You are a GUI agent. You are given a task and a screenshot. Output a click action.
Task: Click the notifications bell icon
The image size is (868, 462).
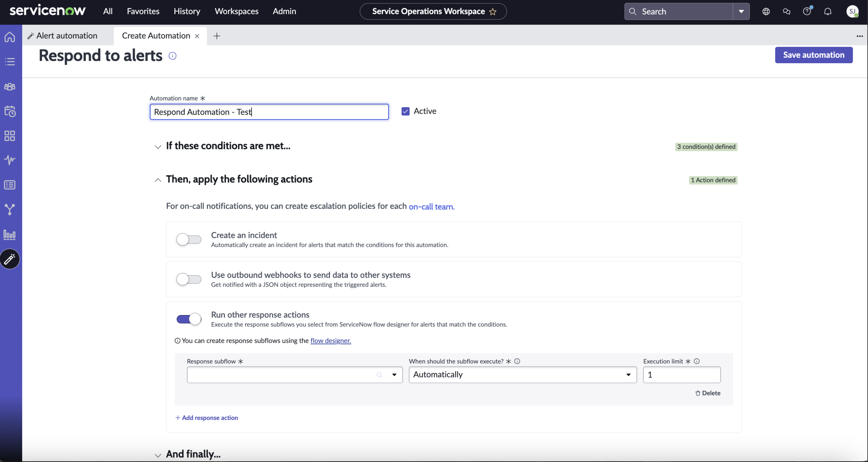pos(827,11)
